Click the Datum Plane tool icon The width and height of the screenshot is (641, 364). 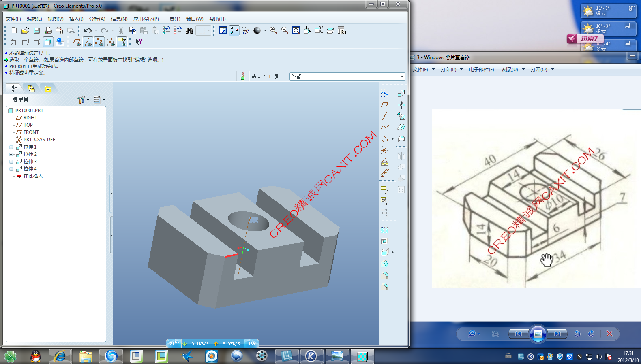coord(384,105)
